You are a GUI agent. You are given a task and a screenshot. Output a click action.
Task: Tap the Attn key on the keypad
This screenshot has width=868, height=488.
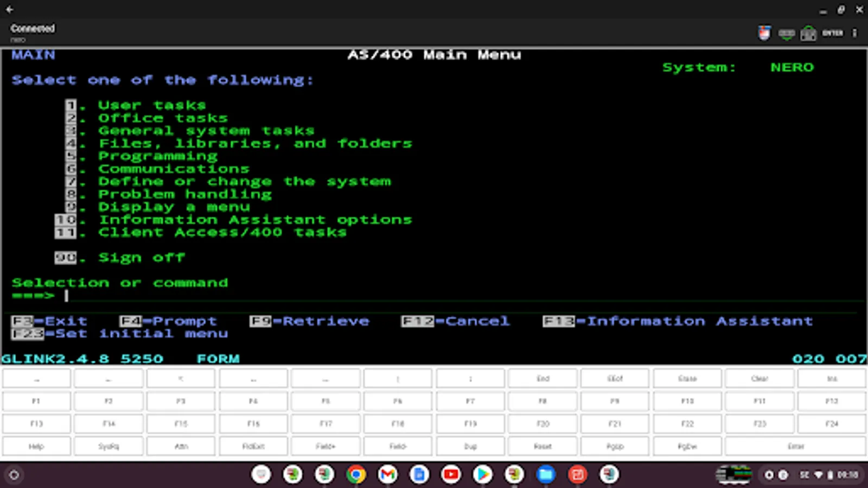(181, 447)
